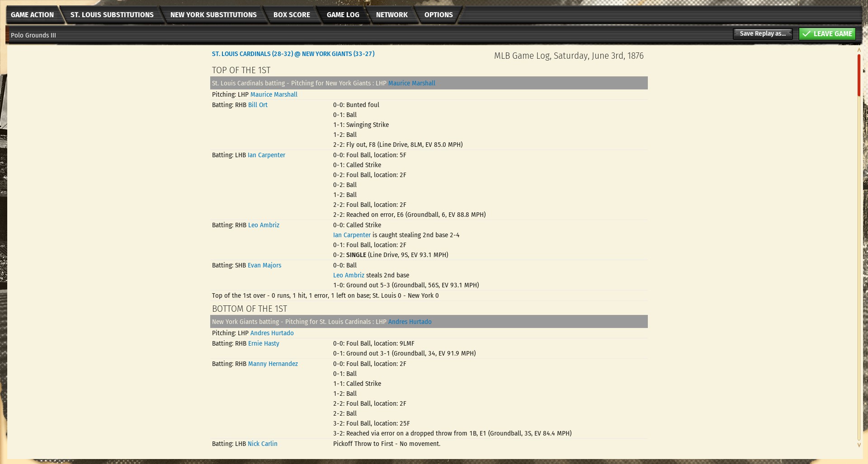This screenshot has height=464, width=868.
Task: Open the Options tab
Action: point(438,15)
